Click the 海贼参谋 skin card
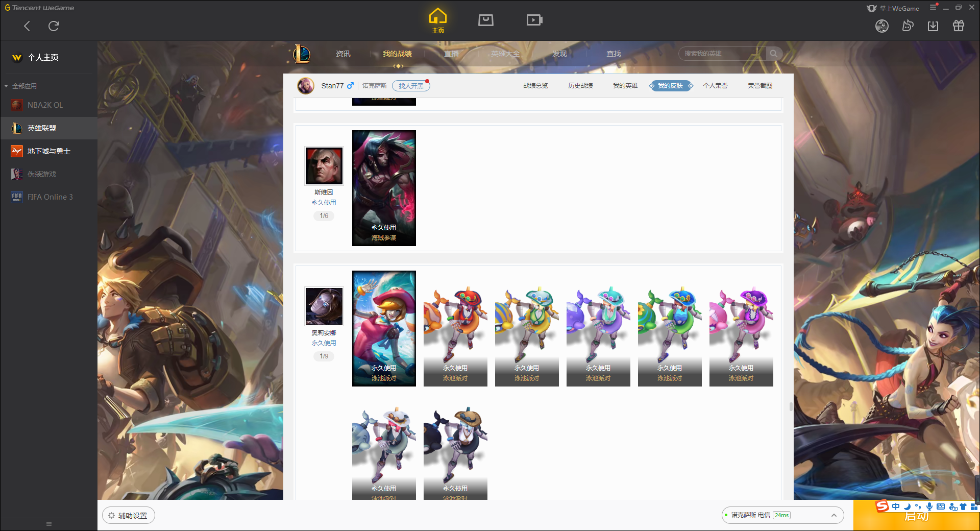Screen dimensions: 980x531 click(x=384, y=188)
